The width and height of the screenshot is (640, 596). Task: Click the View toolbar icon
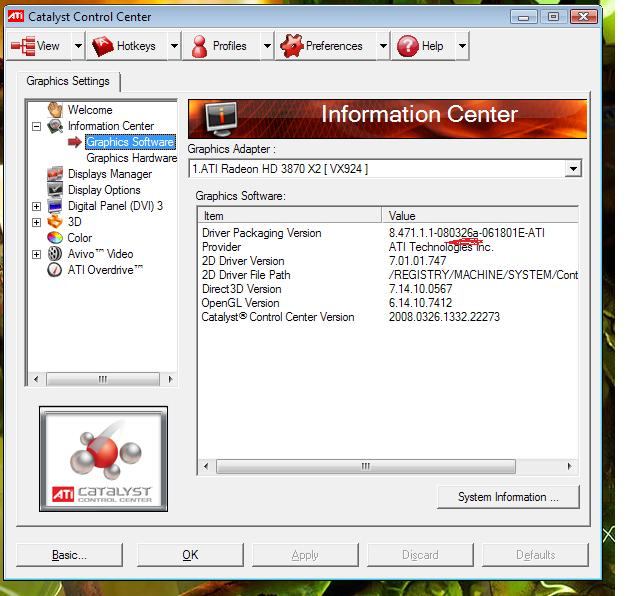click(x=23, y=46)
